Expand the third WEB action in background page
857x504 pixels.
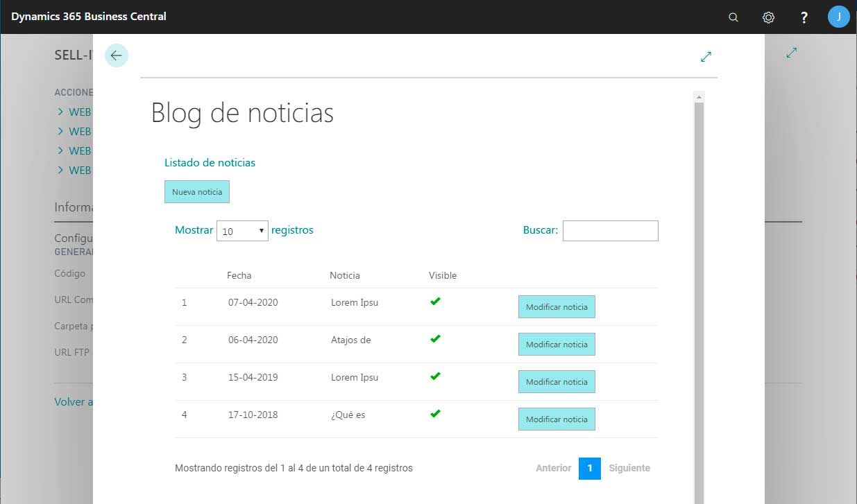pos(74,150)
